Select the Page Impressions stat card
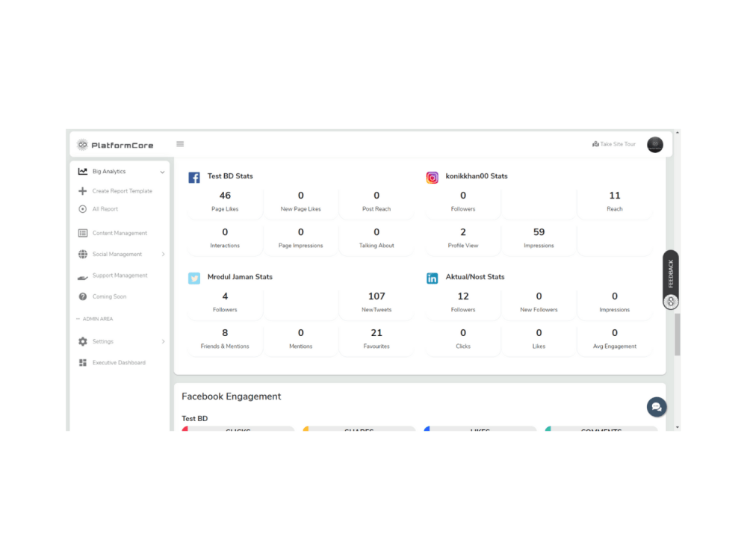The width and height of the screenshot is (747, 560). 300,239
